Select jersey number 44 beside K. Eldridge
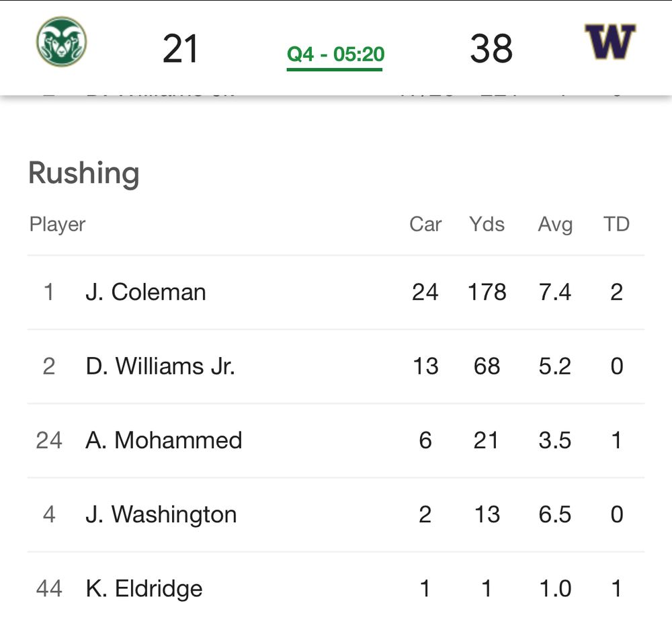The image size is (672, 640). 49,588
